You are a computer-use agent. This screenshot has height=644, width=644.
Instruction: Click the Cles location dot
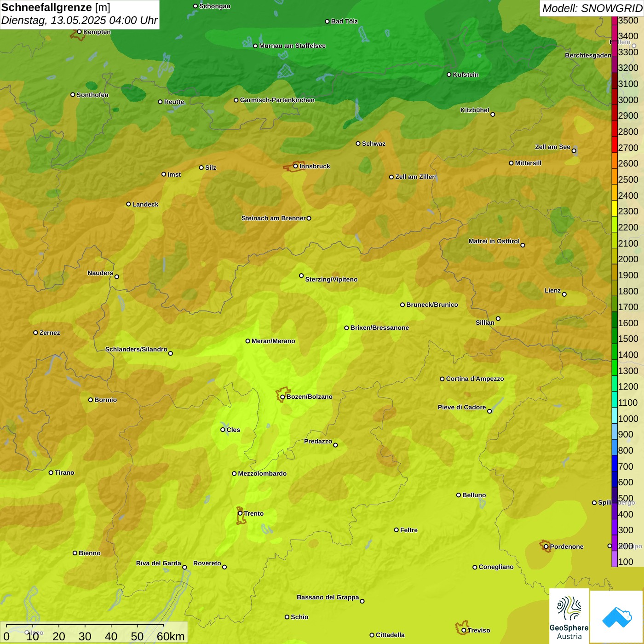[223, 430]
